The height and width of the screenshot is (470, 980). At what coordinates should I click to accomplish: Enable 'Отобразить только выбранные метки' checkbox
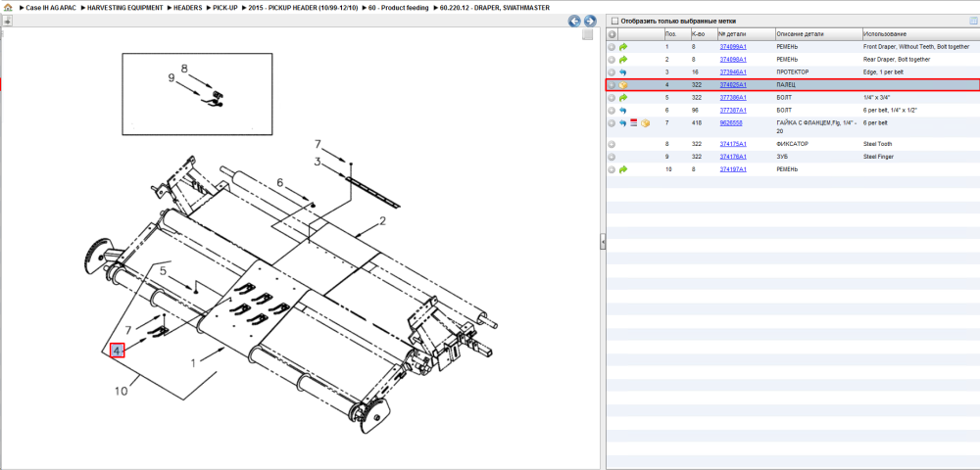613,21
